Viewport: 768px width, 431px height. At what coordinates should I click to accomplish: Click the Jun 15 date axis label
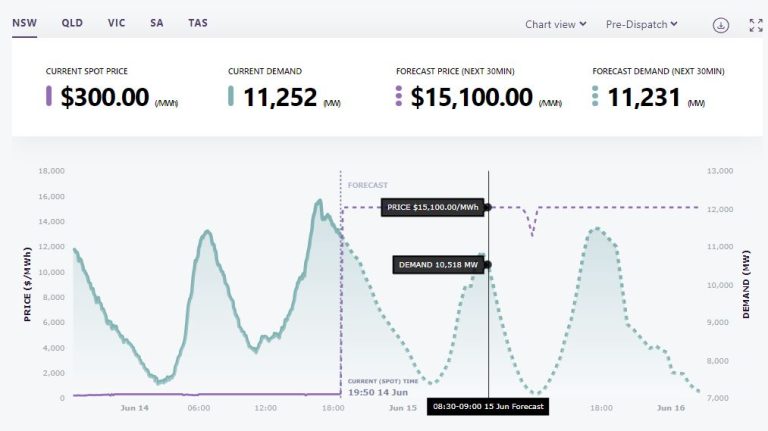[402, 408]
